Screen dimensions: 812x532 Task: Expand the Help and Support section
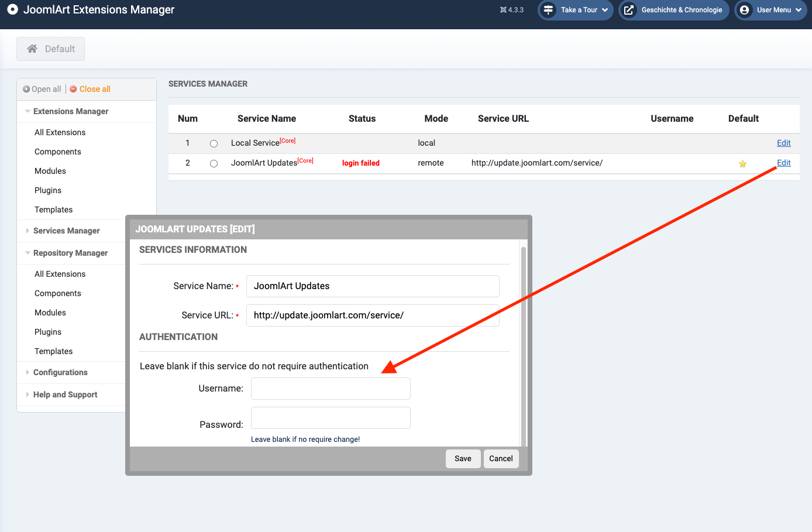(x=65, y=394)
